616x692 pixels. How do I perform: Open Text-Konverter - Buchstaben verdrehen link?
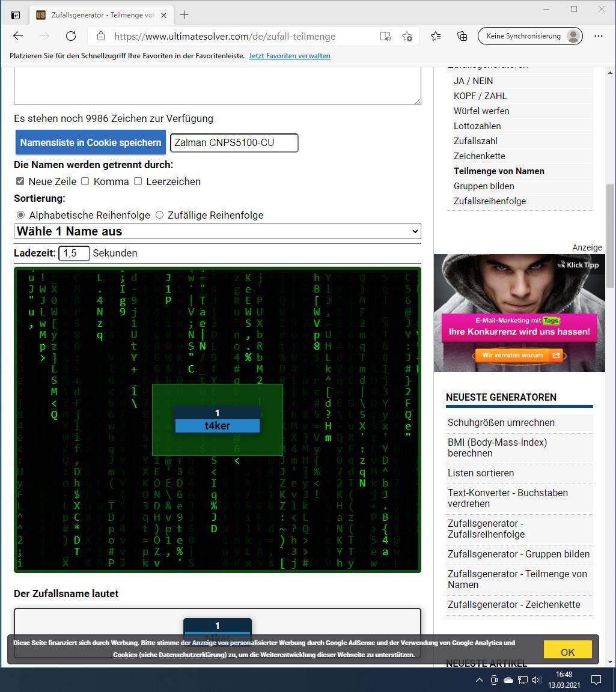click(507, 498)
